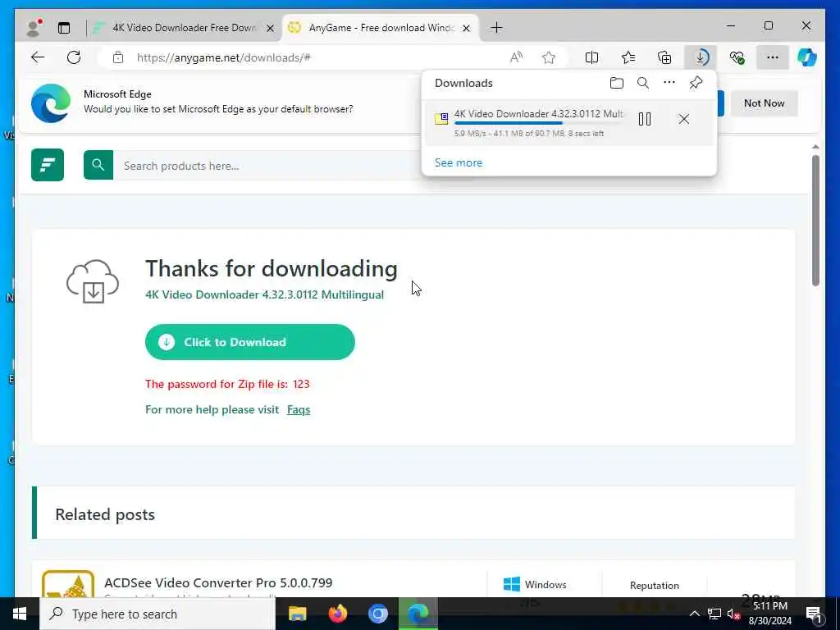Screen dimensions: 840x630
Task: Click the Related posts heading
Action: pyautogui.click(x=105, y=514)
